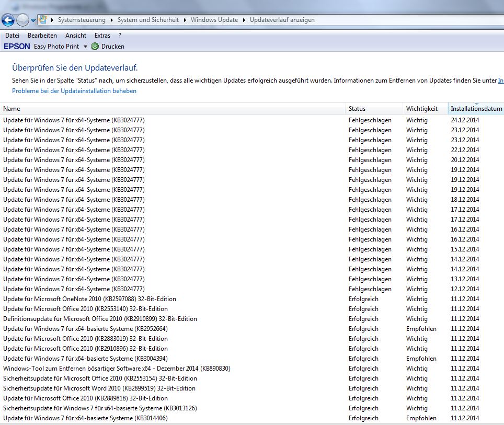Open the ? help menu
Image resolution: width=504 pixels, height=425 pixels.
coord(120,36)
